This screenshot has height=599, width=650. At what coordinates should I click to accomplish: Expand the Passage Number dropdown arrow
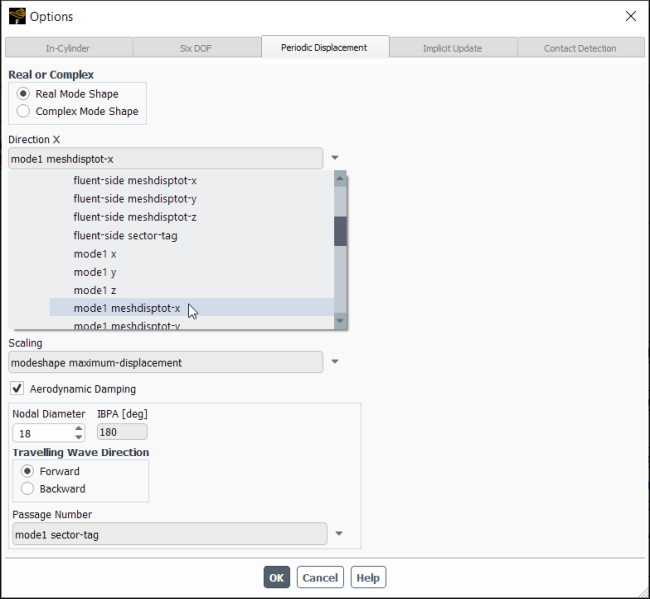339,533
